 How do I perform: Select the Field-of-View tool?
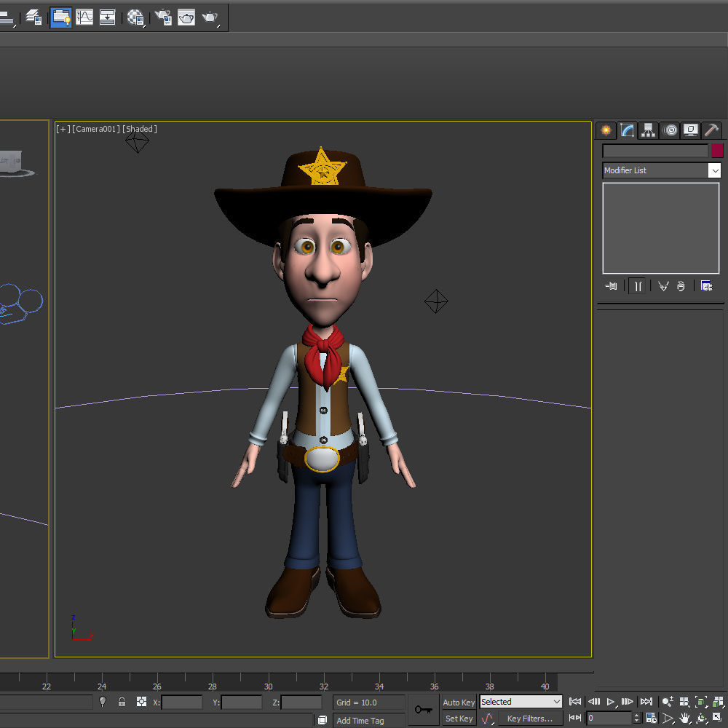(x=668, y=719)
